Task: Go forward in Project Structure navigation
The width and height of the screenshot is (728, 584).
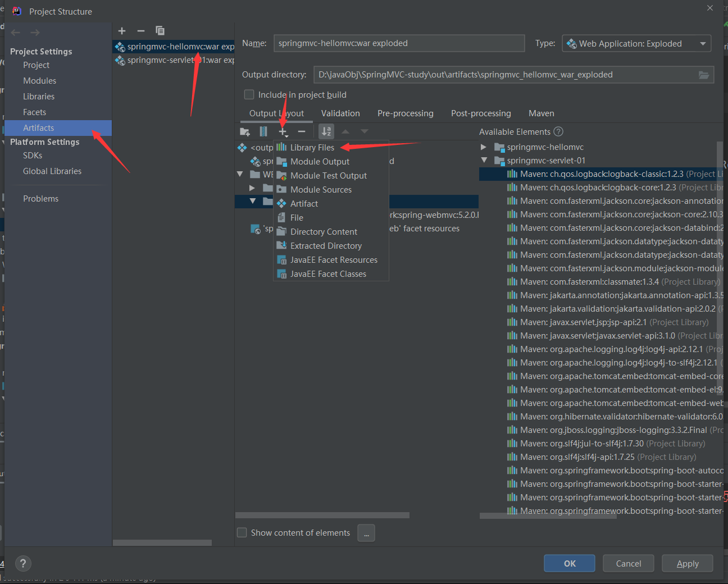Action: tap(35, 33)
